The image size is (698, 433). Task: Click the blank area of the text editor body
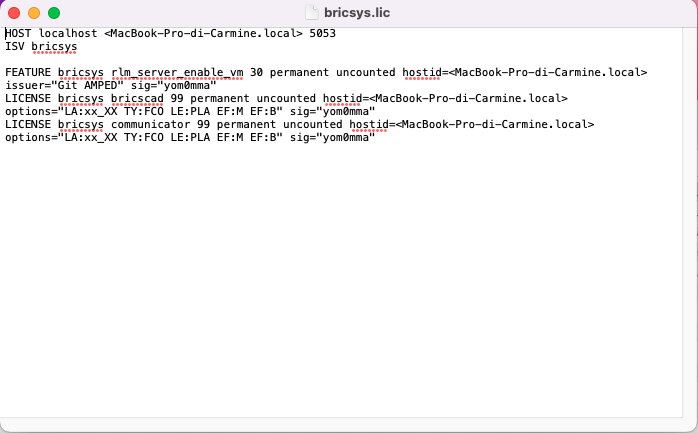coord(341,280)
